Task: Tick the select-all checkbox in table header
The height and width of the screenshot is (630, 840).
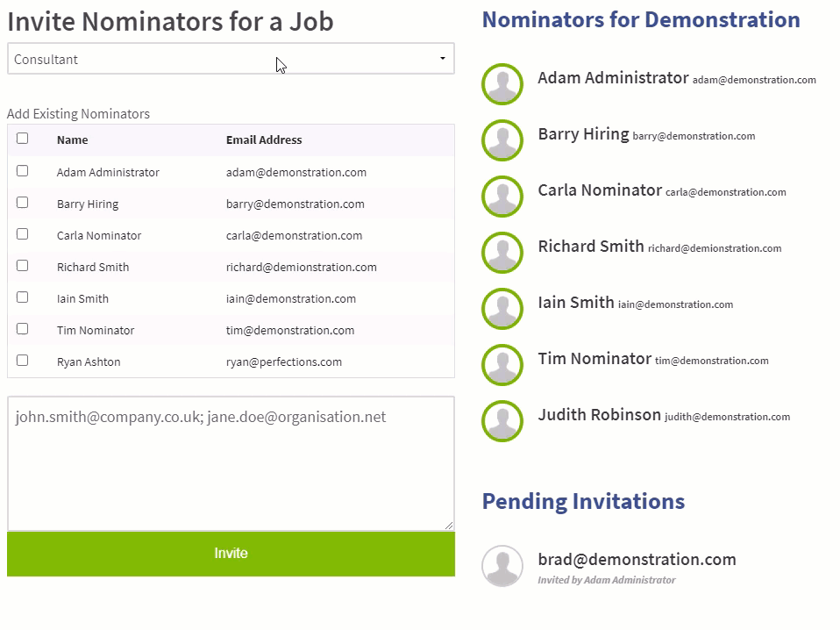Action: (23, 138)
